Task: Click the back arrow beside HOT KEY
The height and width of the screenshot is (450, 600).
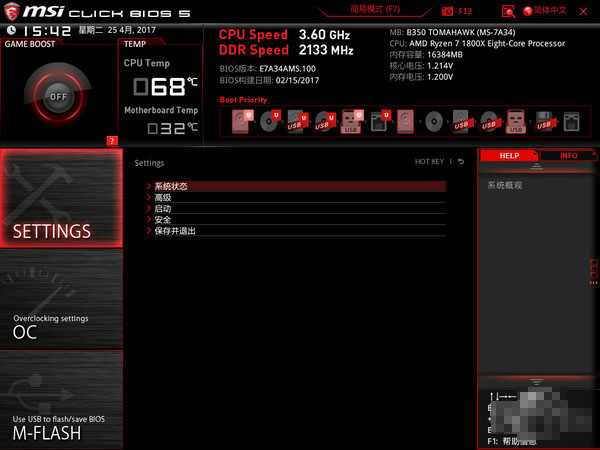Action: 461,161
